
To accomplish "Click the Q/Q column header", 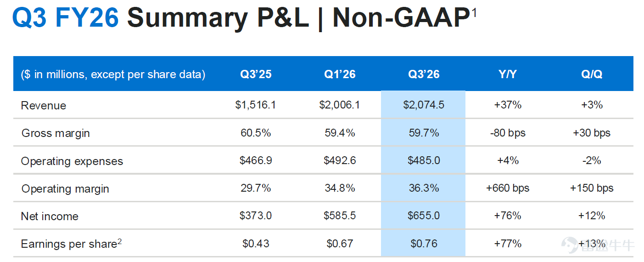I will click(592, 74).
